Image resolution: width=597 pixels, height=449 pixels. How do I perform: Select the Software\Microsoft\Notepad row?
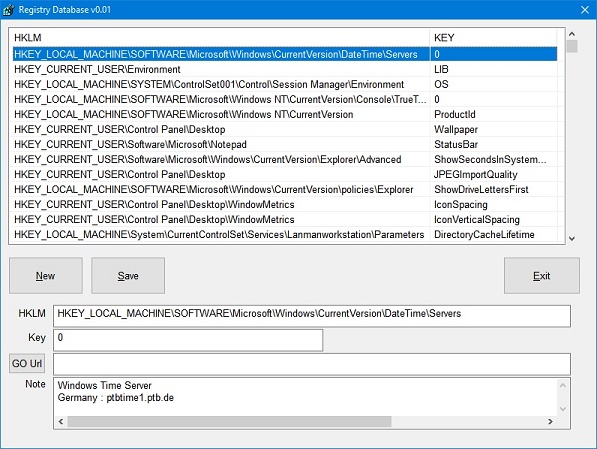[x=285, y=144]
